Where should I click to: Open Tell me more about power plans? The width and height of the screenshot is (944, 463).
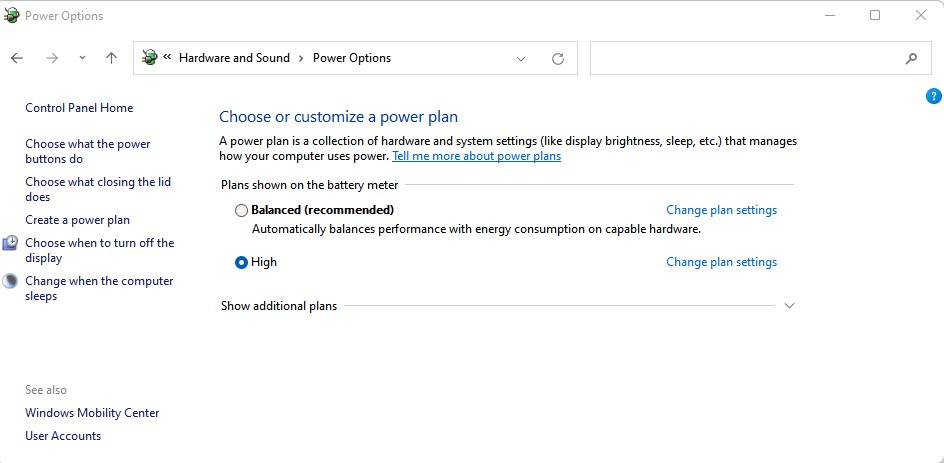pos(476,157)
